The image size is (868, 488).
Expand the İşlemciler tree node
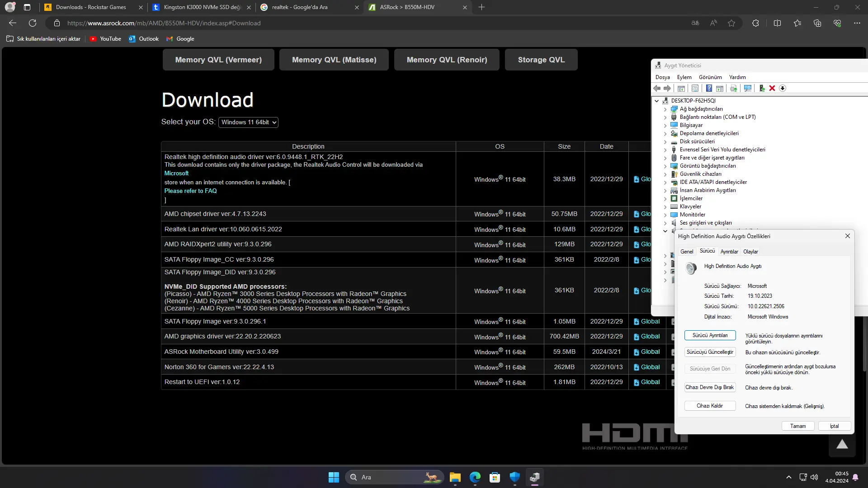click(x=665, y=199)
